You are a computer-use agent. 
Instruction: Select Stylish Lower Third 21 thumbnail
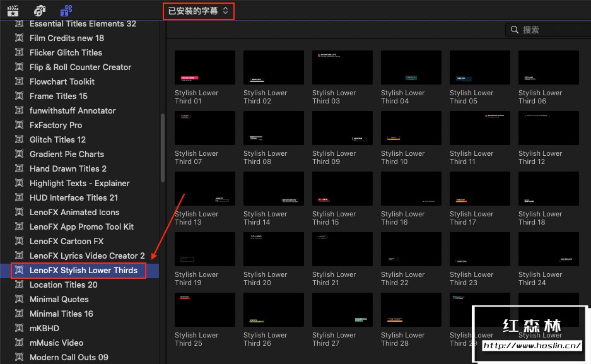[x=342, y=249]
